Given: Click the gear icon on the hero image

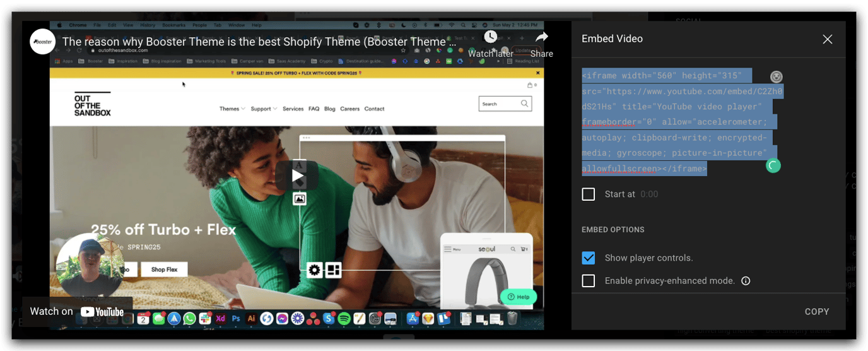Looking at the screenshot, I should pos(314,270).
